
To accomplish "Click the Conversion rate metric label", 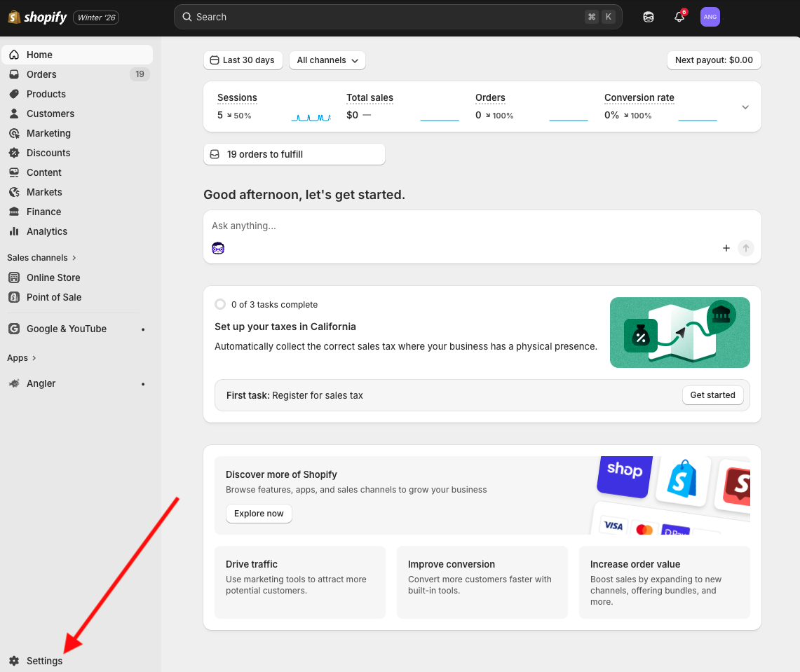I will (x=639, y=97).
